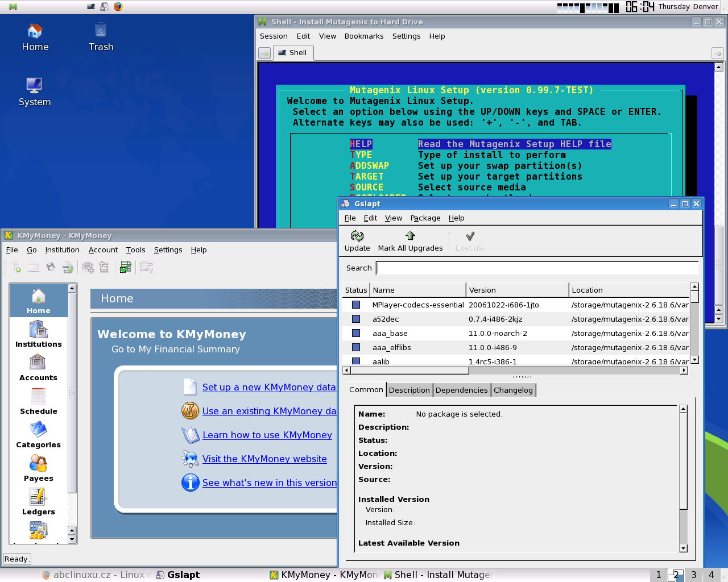Click Mark All Upgrades in Gslapt

(410, 241)
